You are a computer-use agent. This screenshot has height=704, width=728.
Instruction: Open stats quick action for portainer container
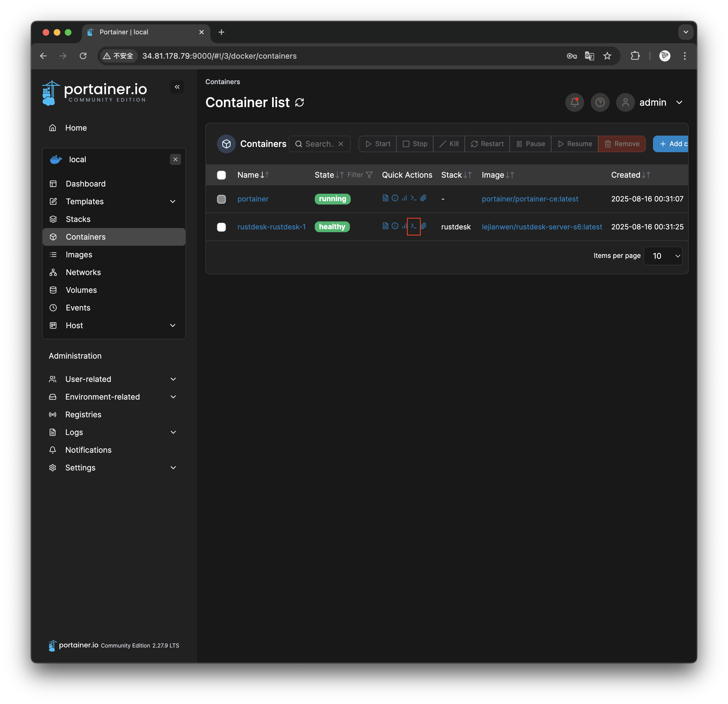pyautogui.click(x=404, y=198)
